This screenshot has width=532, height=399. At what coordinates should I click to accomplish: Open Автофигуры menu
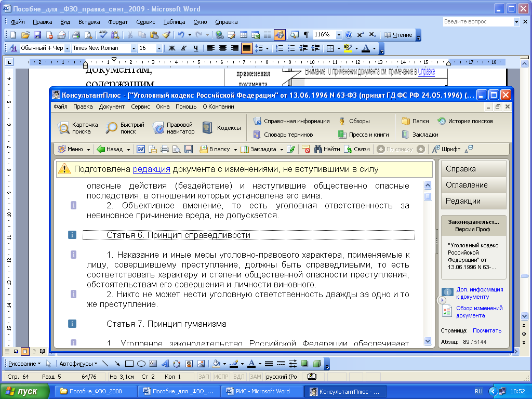(78, 364)
